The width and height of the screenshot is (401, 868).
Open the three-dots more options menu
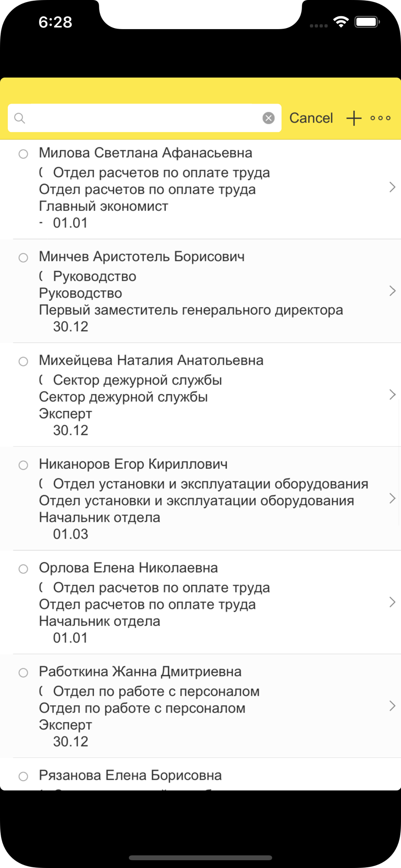381,118
